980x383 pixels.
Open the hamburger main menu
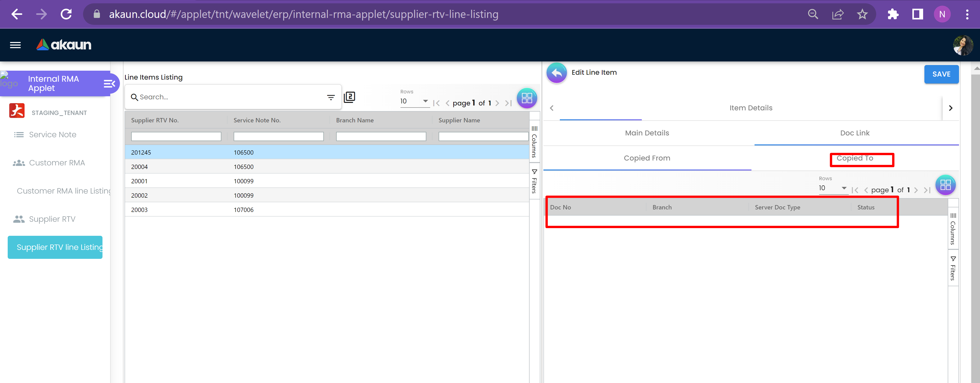[x=15, y=45]
